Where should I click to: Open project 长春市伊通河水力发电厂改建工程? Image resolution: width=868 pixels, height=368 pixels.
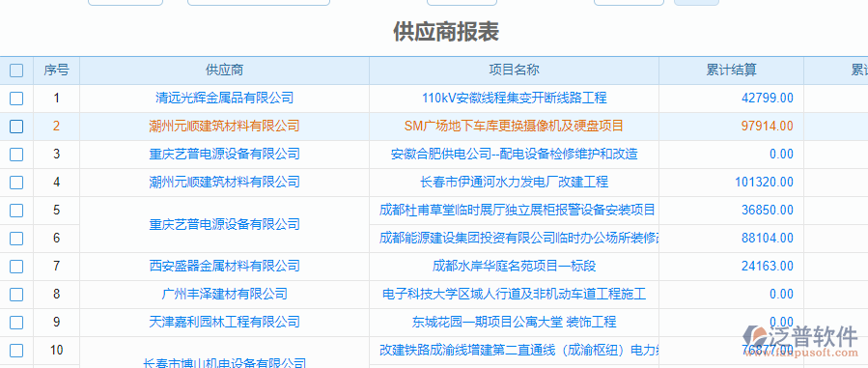point(515,182)
